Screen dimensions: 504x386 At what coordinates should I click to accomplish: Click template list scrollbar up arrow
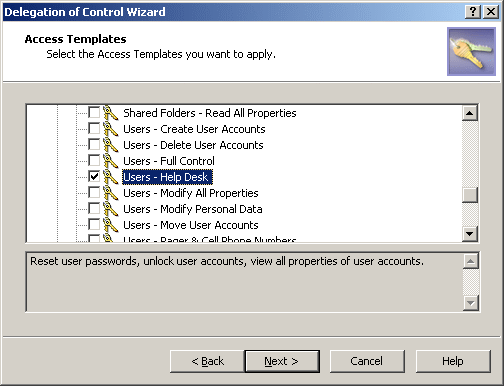click(470, 113)
